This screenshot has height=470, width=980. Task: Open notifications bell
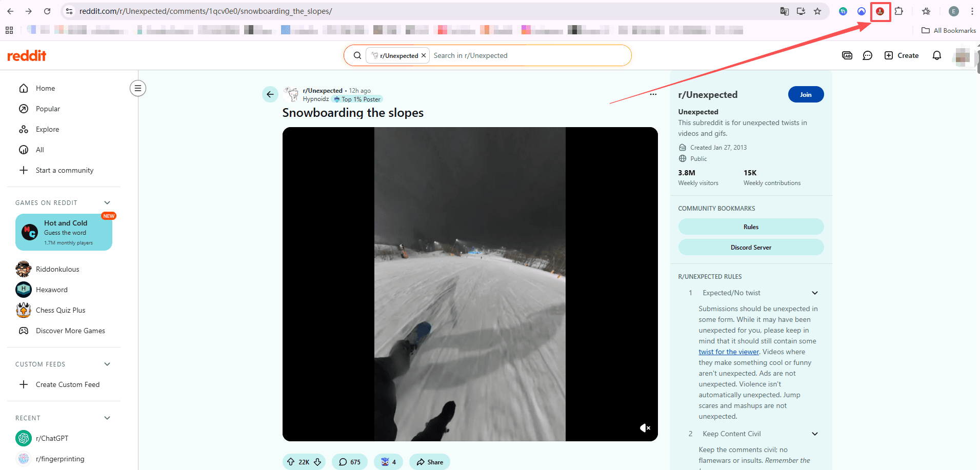pos(936,55)
